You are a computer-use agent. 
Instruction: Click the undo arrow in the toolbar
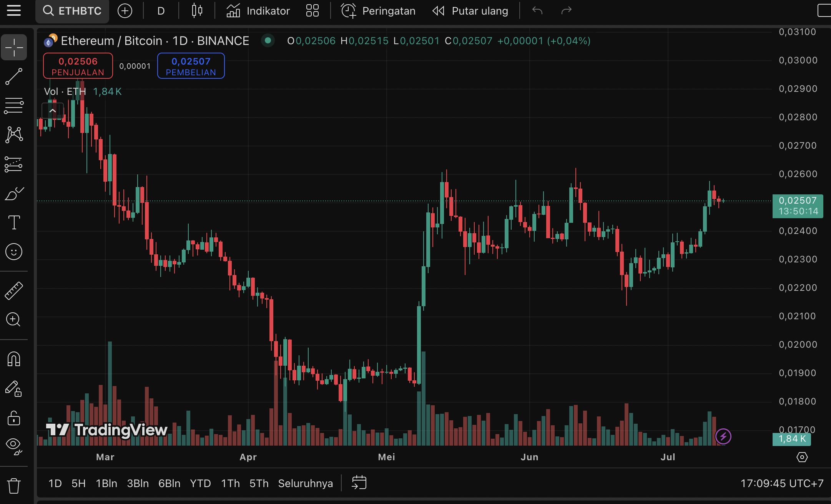pos(538,11)
